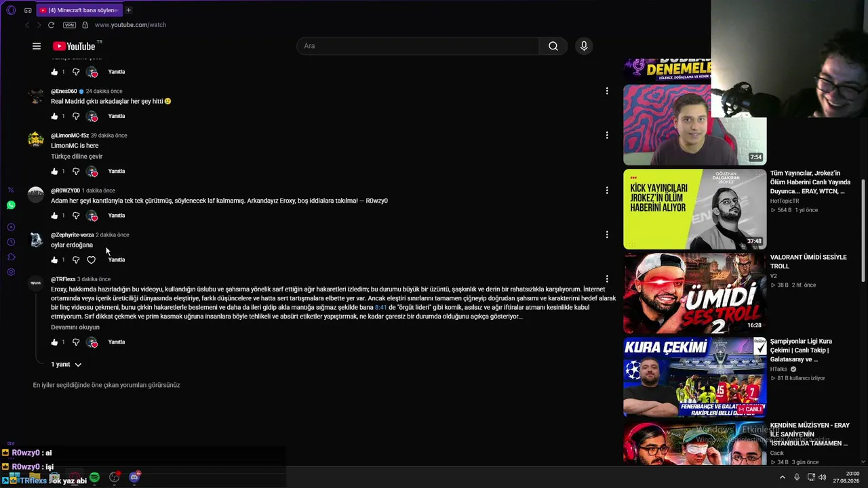Dislike the @R0WZY00 comment
Image resolution: width=868 pixels, height=488 pixels.
coord(76,216)
